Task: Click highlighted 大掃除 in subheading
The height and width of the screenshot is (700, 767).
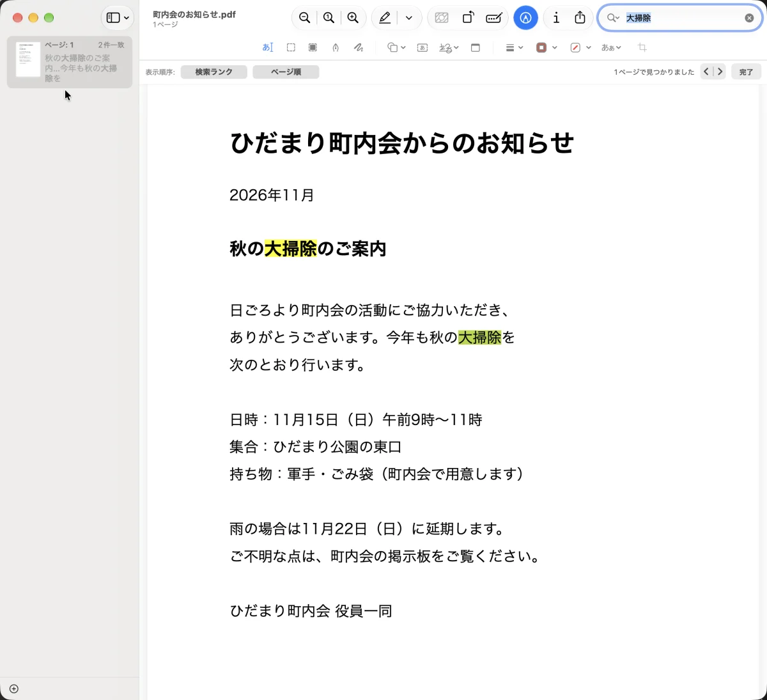Action: (291, 249)
